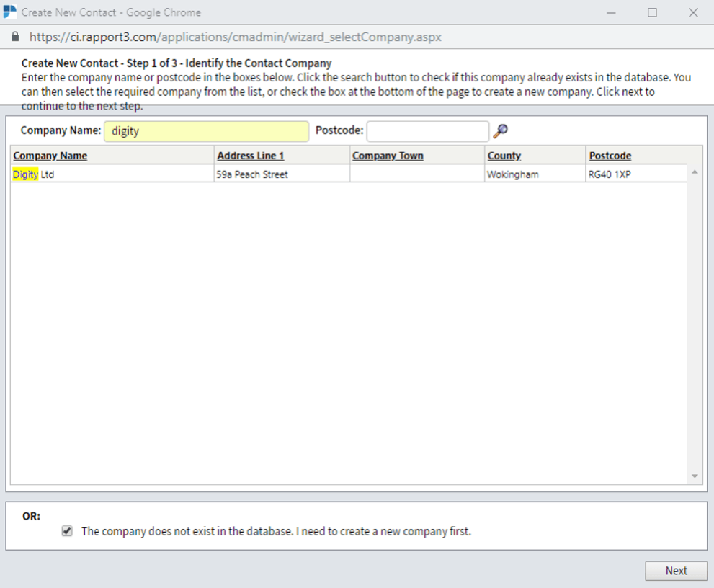
Task: Click in the Company Name input field
Action: (x=206, y=131)
